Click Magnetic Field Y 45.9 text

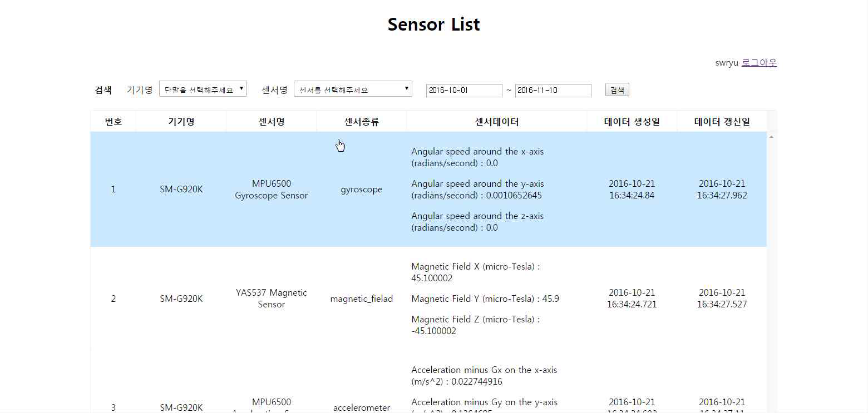[x=485, y=299]
